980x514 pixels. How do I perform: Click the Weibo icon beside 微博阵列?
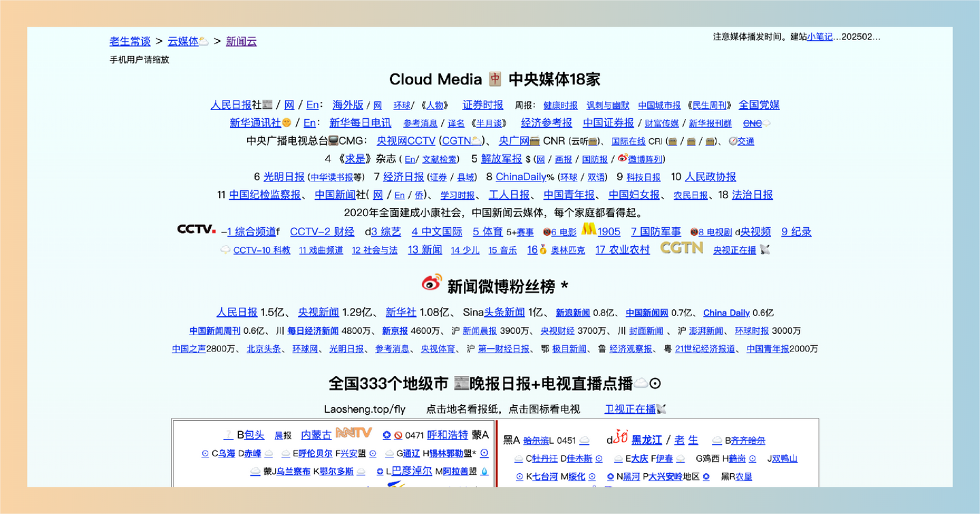[622, 159]
